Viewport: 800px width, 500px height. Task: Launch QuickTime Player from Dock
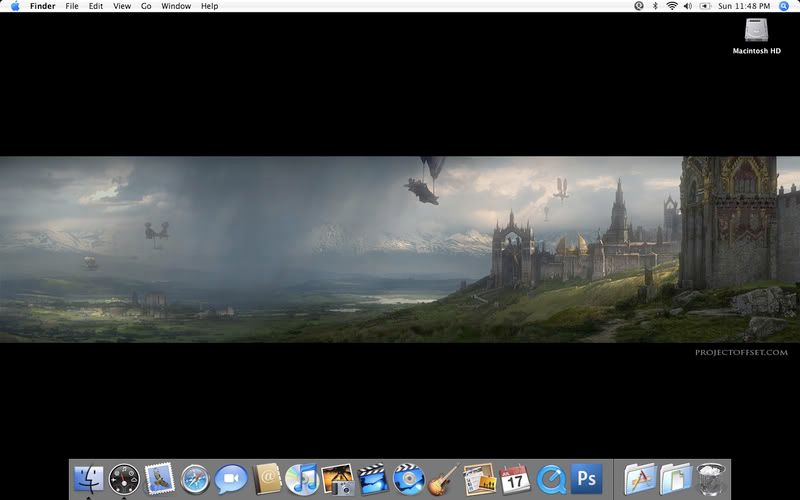coord(551,480)
